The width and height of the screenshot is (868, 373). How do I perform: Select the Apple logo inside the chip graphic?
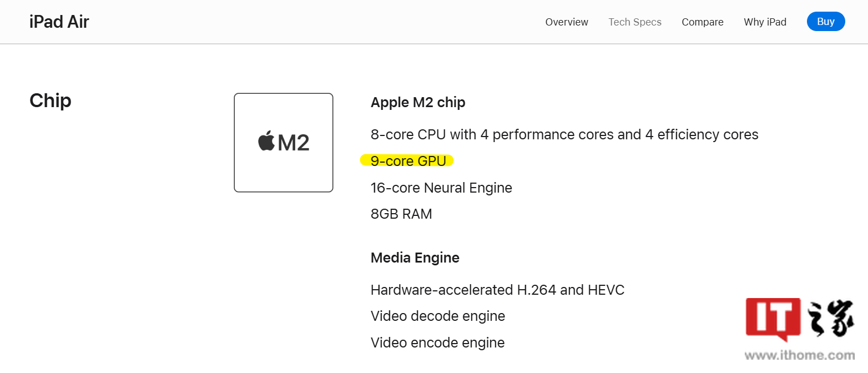point(268,142)
